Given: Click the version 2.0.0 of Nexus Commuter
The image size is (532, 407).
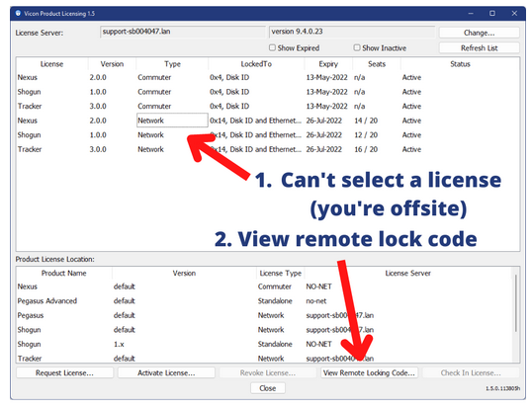Looking at the screenshot, I should (x=98, y=77).
